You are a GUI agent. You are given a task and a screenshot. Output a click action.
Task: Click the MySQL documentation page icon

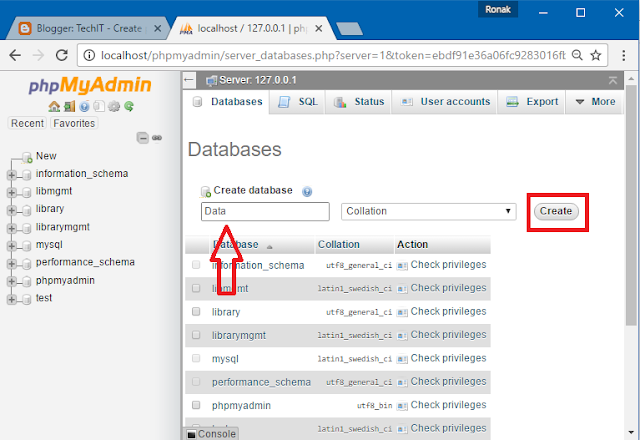point(99,107)
